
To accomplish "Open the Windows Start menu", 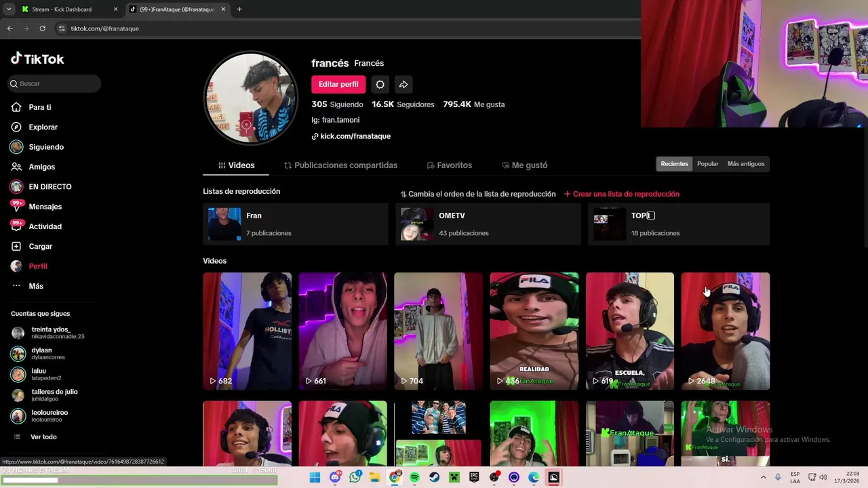I will [315, 478].
